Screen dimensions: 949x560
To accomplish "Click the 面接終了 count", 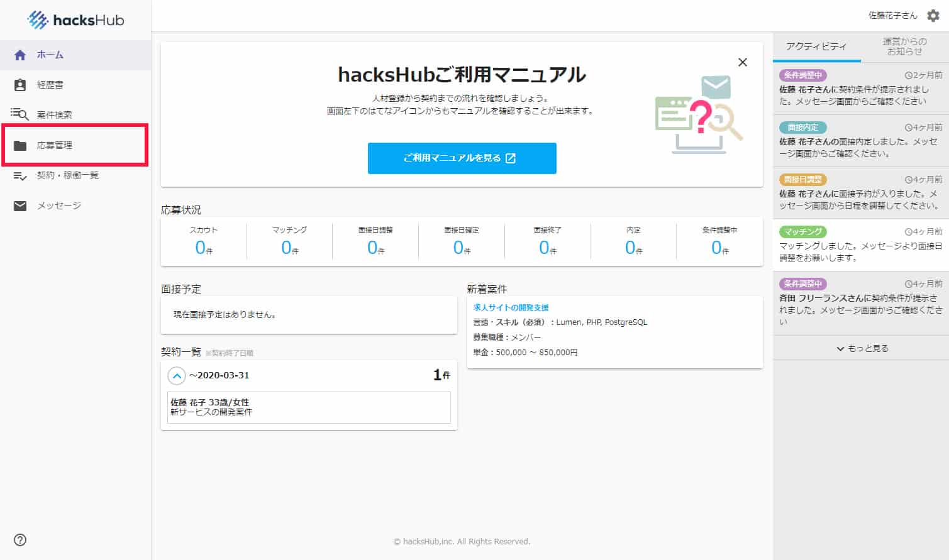I will click(548, 248).
